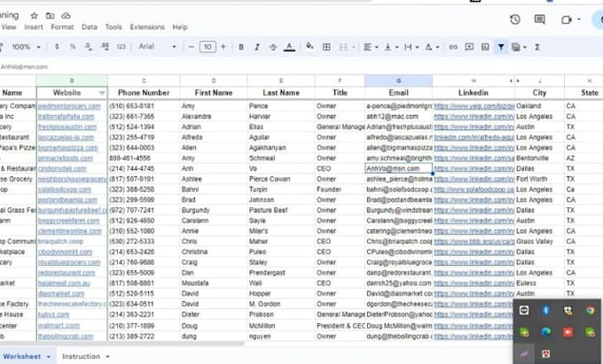Open the text color picker
The height and width of the screenshot is (364, 603).
click(x=290, y=46)
